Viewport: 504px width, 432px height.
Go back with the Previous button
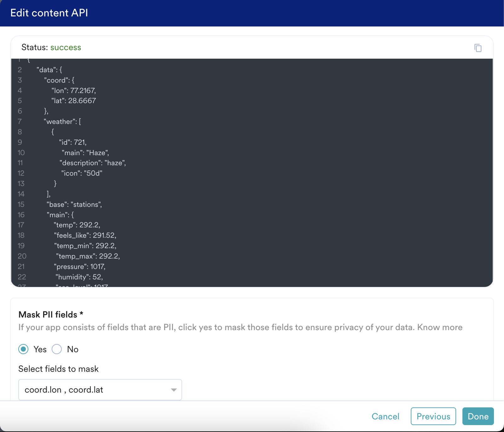(x=433, y=416)
